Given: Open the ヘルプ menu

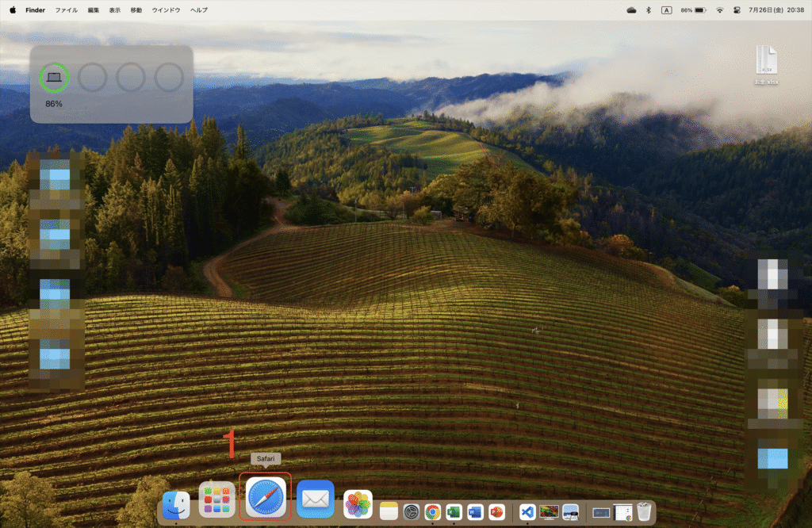Looking at the screenshot, I should [199, 10].
